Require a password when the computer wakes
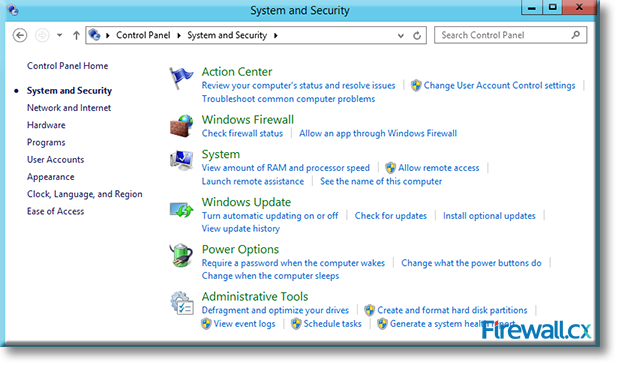 pyautogui.click(x=293, y=263)
